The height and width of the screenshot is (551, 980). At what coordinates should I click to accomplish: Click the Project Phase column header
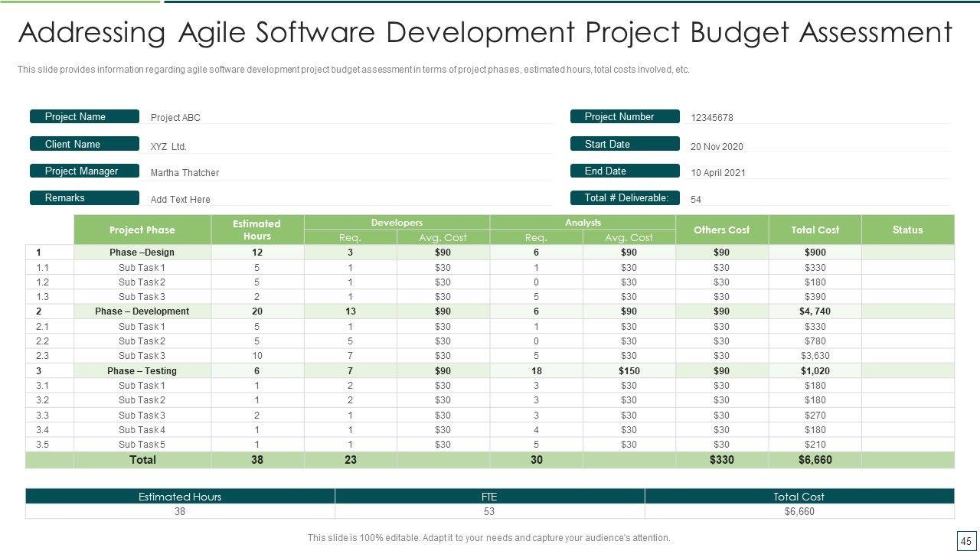click(142, 230)
